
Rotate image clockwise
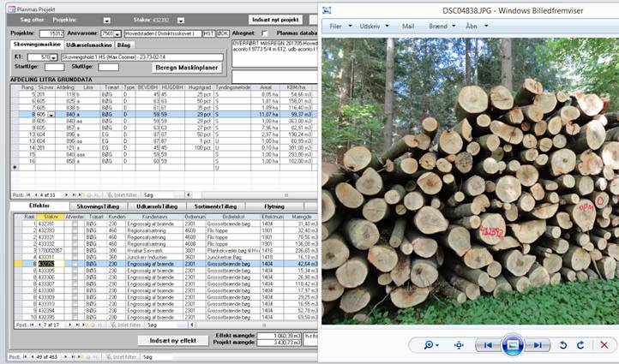coord(580,345)
